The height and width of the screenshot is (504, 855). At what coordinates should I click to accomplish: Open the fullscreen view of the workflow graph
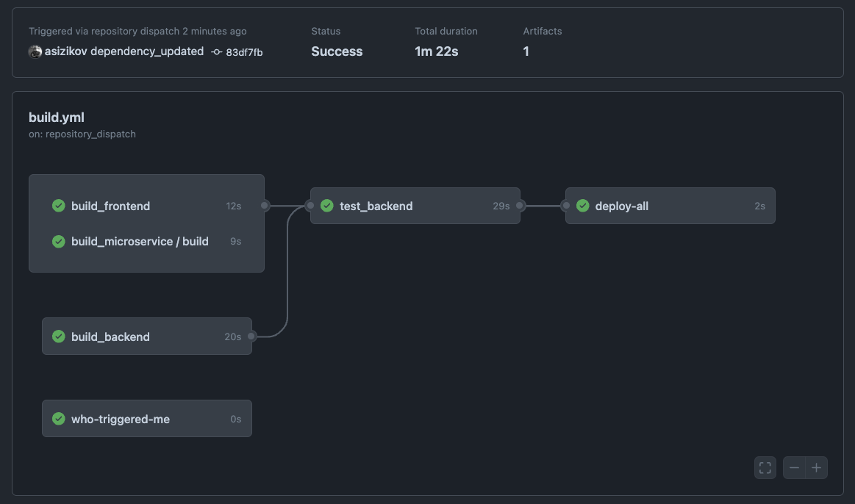coord(765,467)
